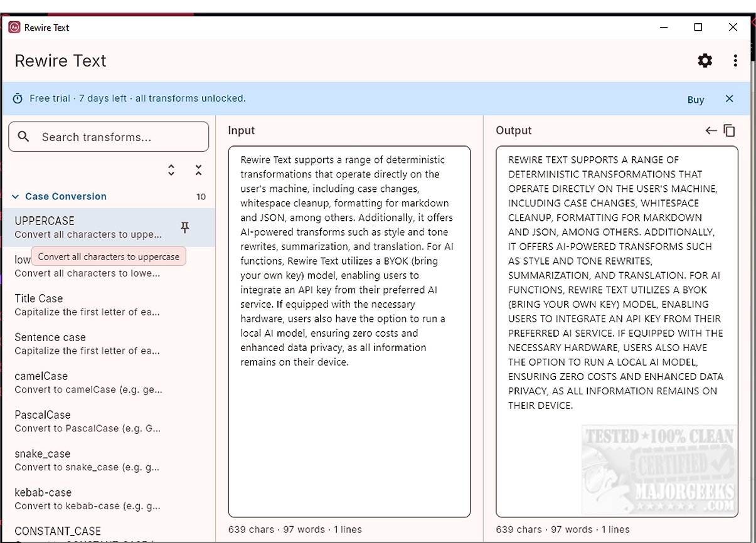Click the Search transforms field

coord(109,137)
